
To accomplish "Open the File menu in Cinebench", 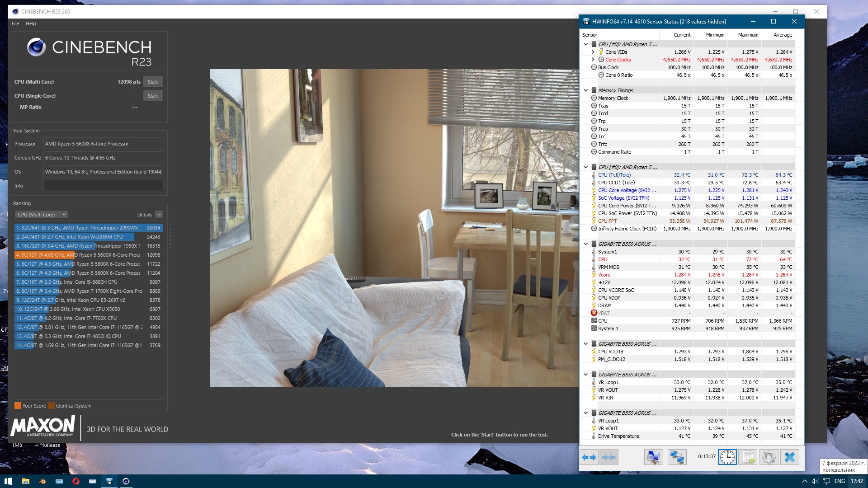I will [15, 23].
